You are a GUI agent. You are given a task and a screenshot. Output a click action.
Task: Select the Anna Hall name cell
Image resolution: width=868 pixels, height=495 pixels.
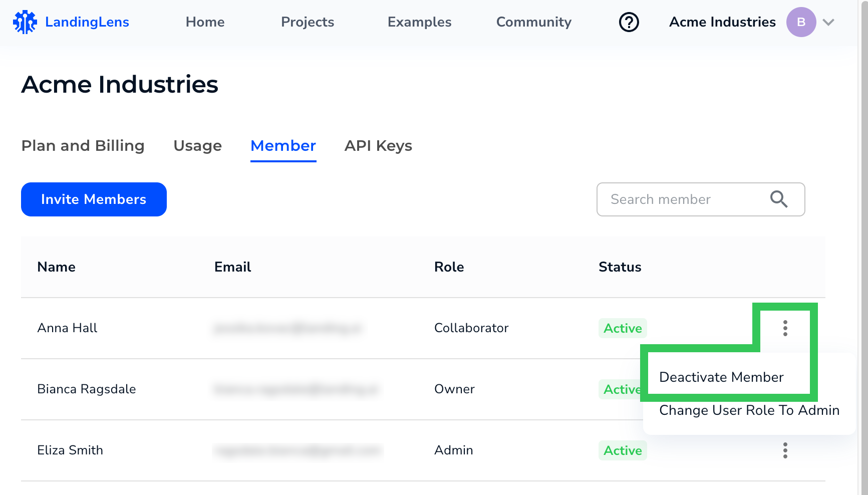(68, 328)
